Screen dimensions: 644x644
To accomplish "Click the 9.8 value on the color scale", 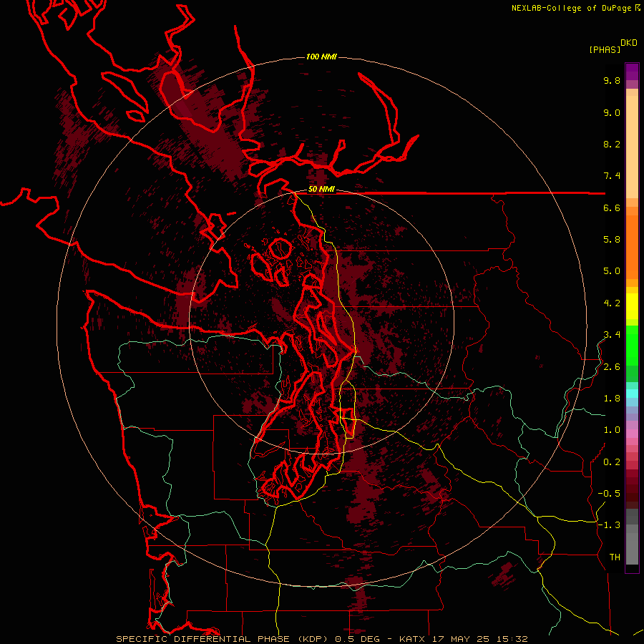I will coord(612,80).
